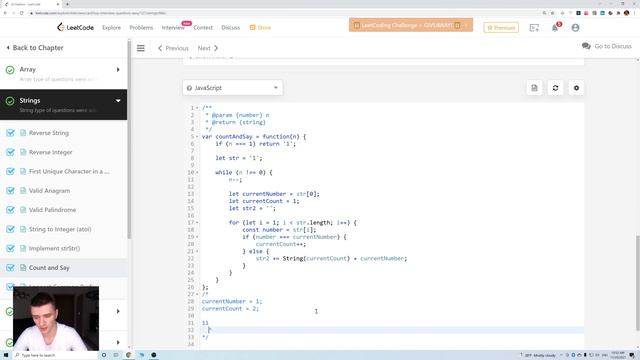Go Back to Chapter

tap(35, 48)
